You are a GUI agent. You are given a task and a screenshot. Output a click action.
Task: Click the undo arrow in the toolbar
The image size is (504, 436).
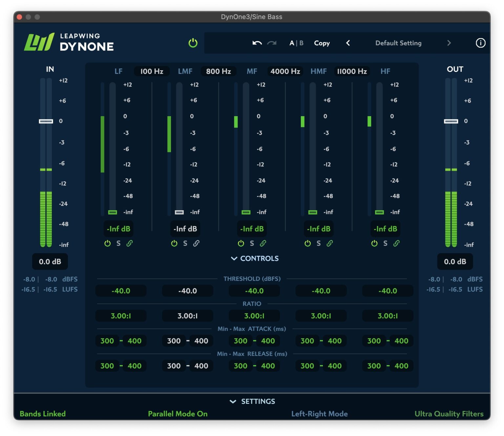257,43
